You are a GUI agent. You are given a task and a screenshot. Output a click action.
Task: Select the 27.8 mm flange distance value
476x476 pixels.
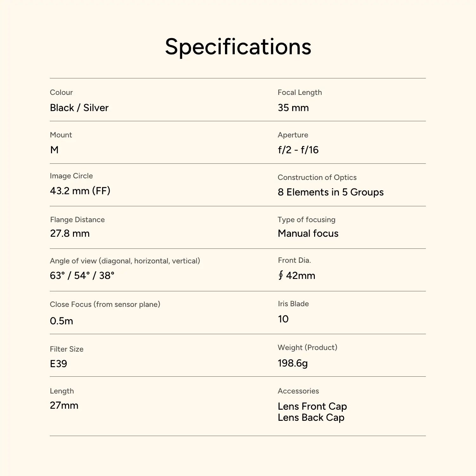70,234
